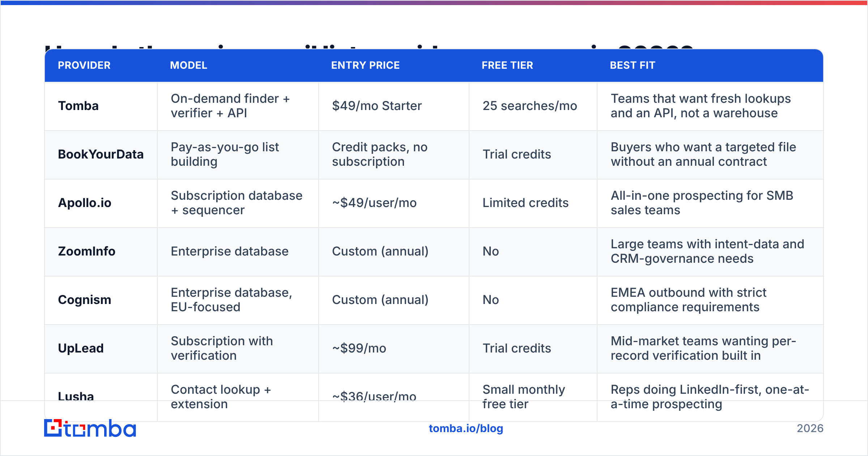Click 'Pay-as-you-go list building' cell
This screenshot has height=456, width=868.
(238, 155)
